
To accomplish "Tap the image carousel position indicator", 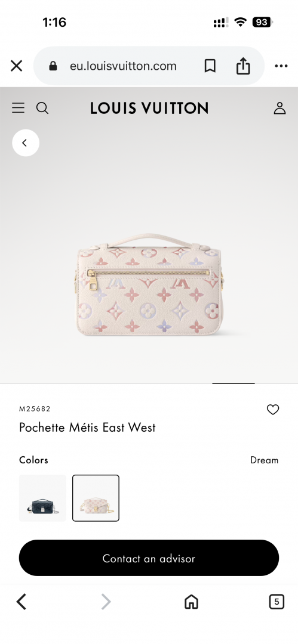I will [234, 383].
